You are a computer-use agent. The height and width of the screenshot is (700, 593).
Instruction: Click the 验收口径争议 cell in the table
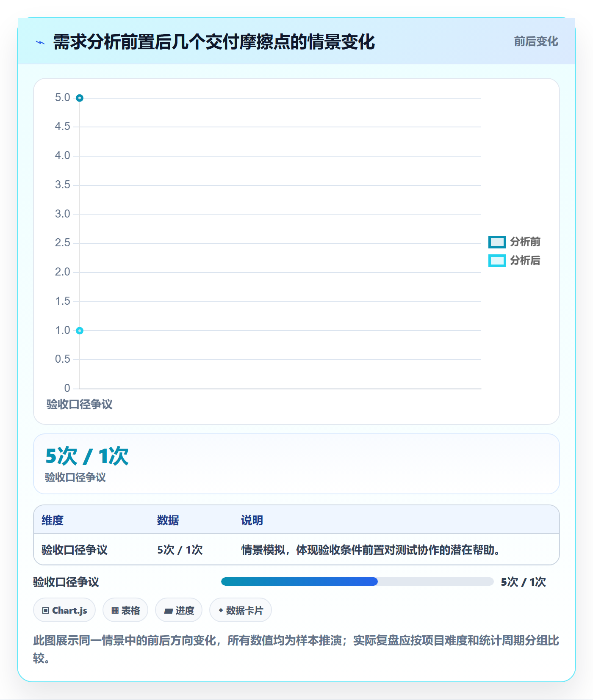click(x=75, y=550)
